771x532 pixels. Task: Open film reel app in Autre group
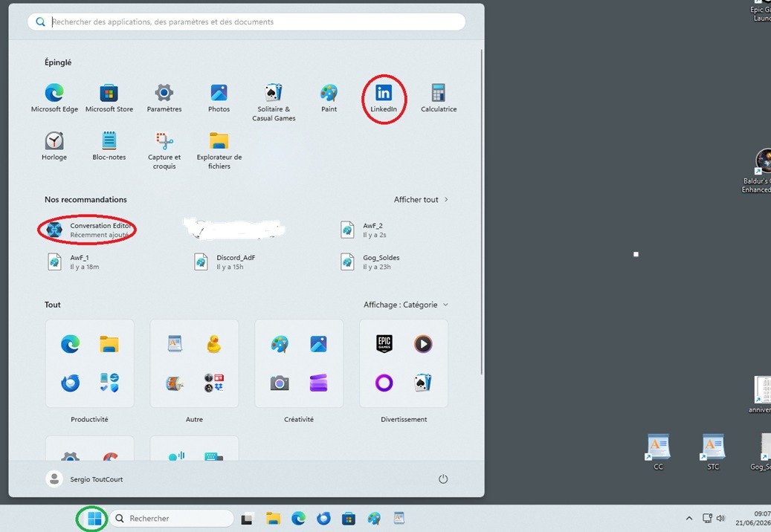175,383
